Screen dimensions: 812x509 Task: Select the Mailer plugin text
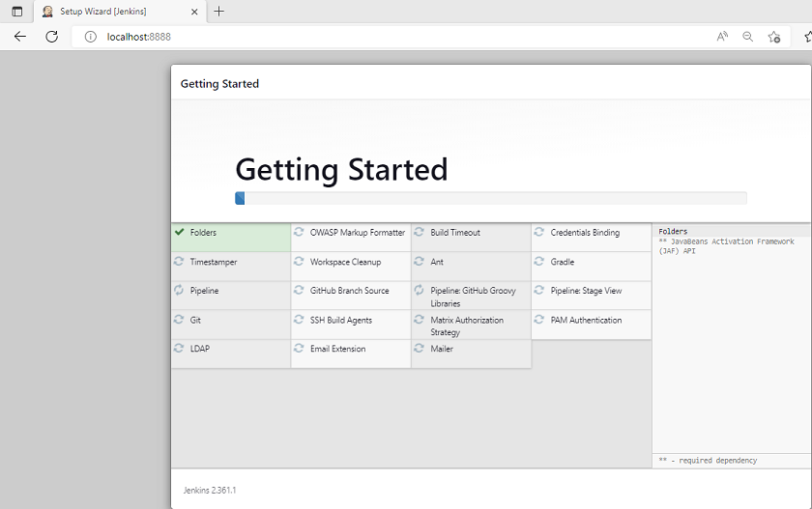point(442,348)
